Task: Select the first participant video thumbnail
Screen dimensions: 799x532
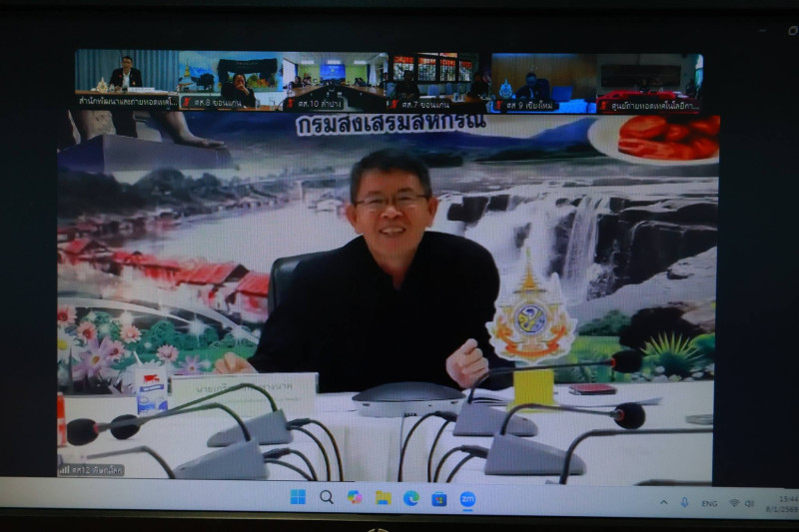Action: (125, 79)
